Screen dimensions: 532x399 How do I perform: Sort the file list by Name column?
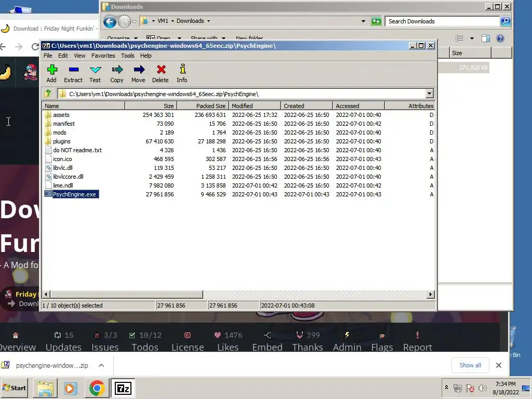coord(84,106)
